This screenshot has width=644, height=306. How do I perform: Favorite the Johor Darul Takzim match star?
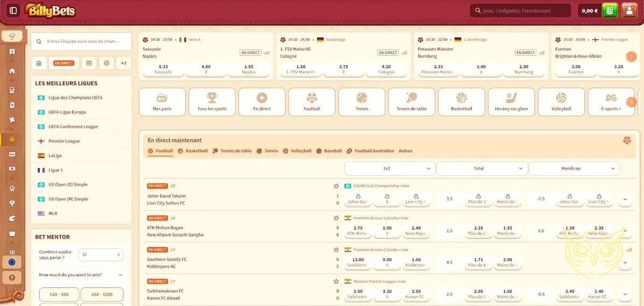tap(336, 186)
